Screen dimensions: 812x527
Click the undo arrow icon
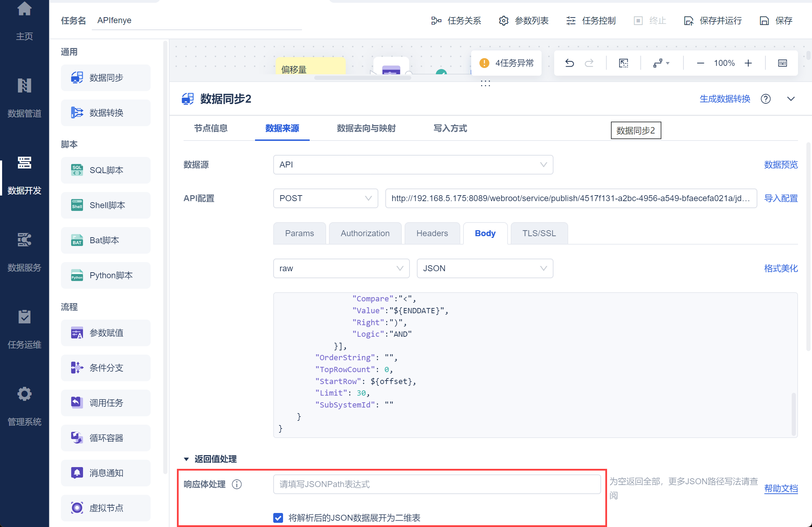pyautogui.click(x=570, y=63)
